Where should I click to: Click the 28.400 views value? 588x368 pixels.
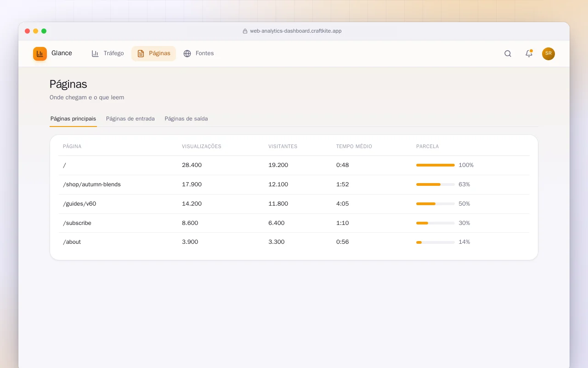pyautogui.click(x=192, y=165)
